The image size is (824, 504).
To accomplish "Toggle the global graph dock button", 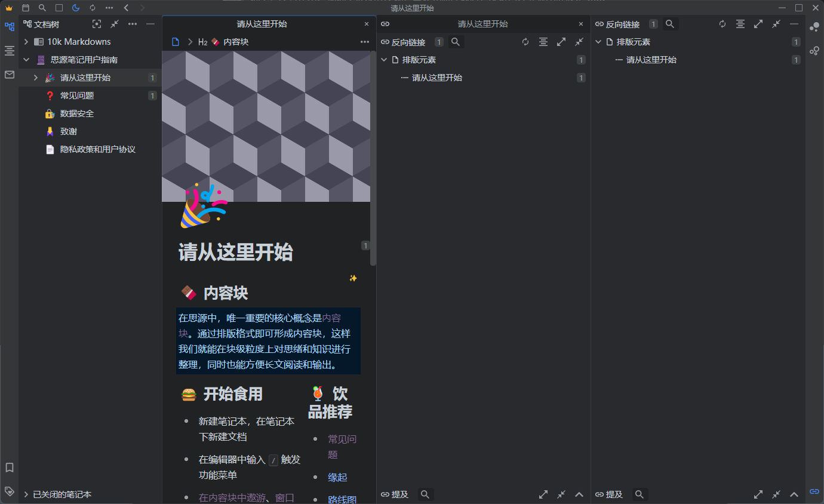I will click(x=814, y=51).
